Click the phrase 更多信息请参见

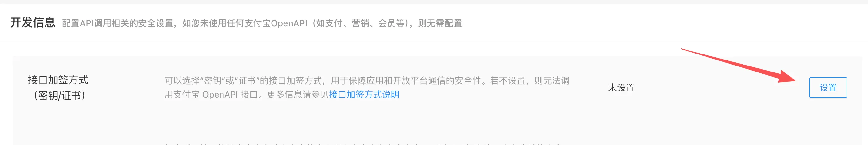(298, 94)
